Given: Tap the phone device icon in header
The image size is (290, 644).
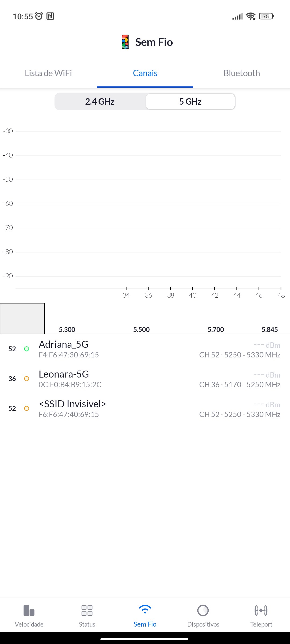Looking at the screenshot, I should [x=125, y=42].
